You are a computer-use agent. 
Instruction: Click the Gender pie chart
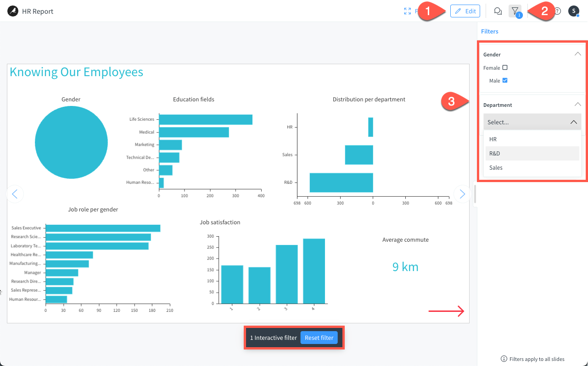pyautogui.click(x=71, y=143)
